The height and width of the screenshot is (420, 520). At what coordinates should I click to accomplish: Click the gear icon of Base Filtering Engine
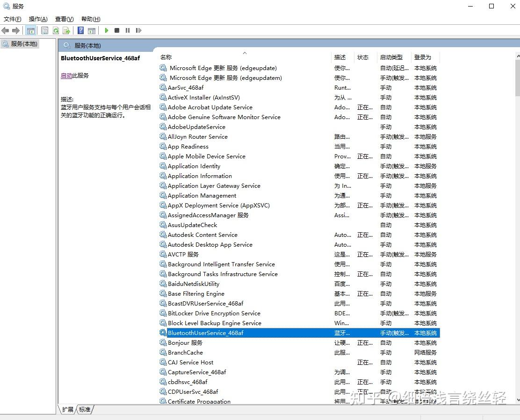point(163,293)
